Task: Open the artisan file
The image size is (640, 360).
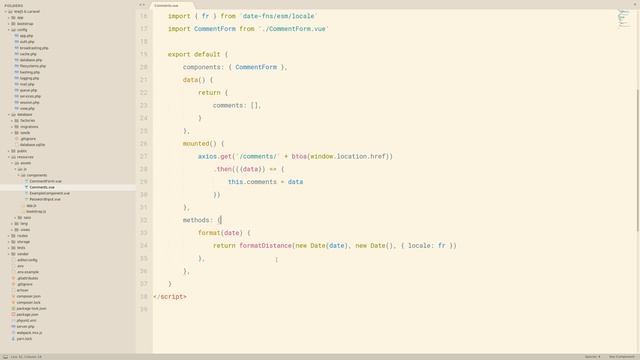Action: pos(23,290)
